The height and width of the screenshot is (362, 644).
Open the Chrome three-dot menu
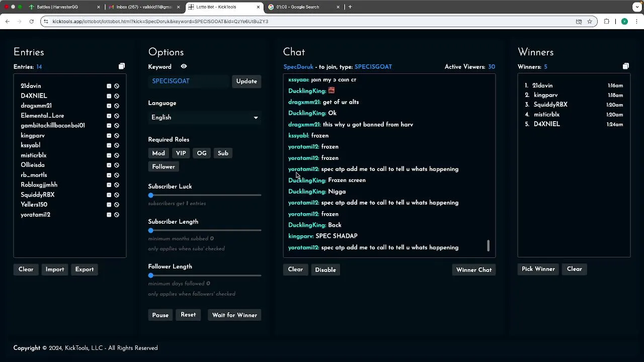(637, 22)
